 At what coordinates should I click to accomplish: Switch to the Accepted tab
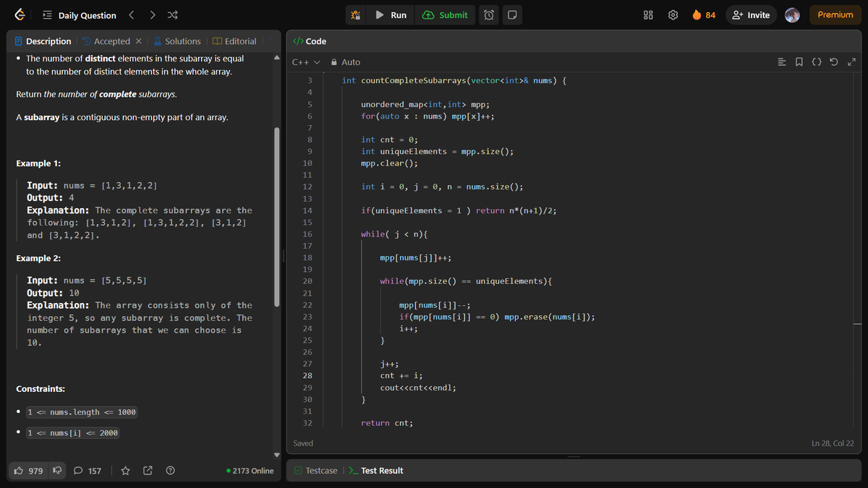coord(106,41)
